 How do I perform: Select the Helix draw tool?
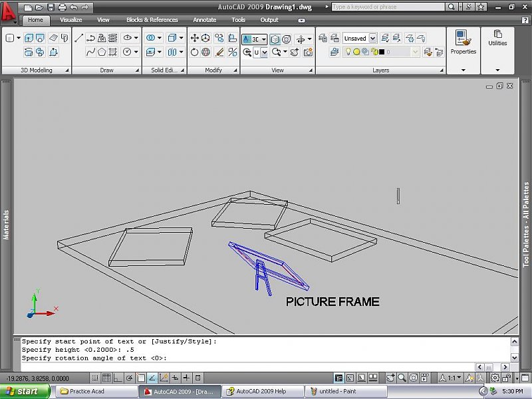113,38
